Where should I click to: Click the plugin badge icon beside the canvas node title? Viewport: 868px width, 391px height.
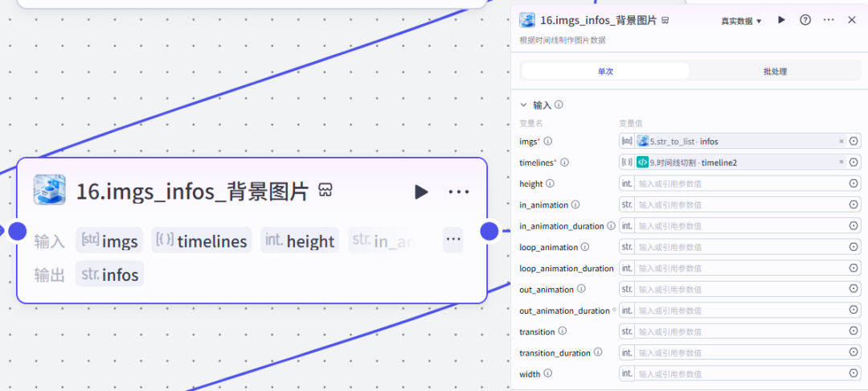[326, 191]
